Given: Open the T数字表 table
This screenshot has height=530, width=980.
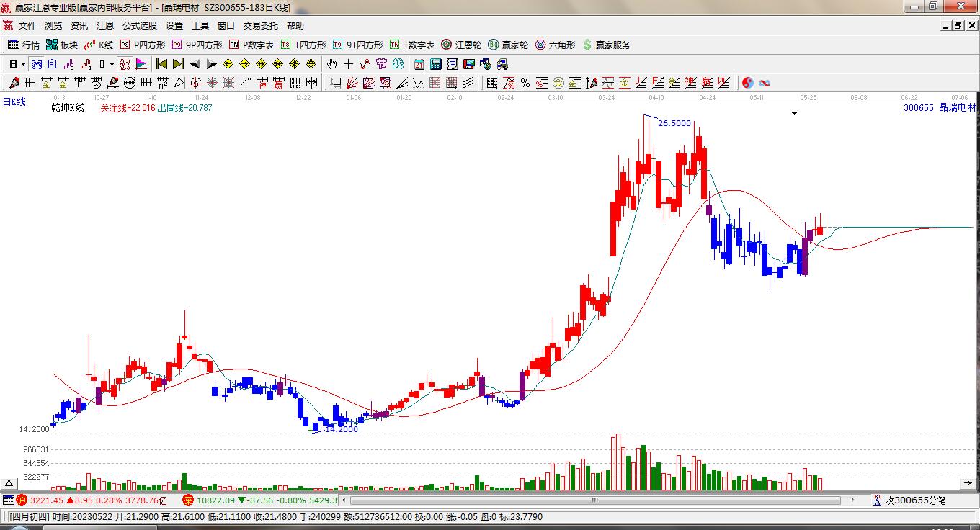Looking at the screenshot, I should pos(412,45).
